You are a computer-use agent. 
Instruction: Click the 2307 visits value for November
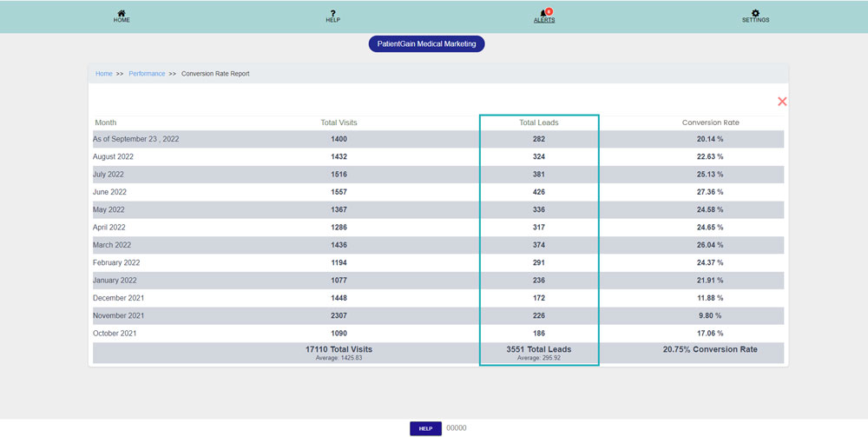[x=339, y=315]
